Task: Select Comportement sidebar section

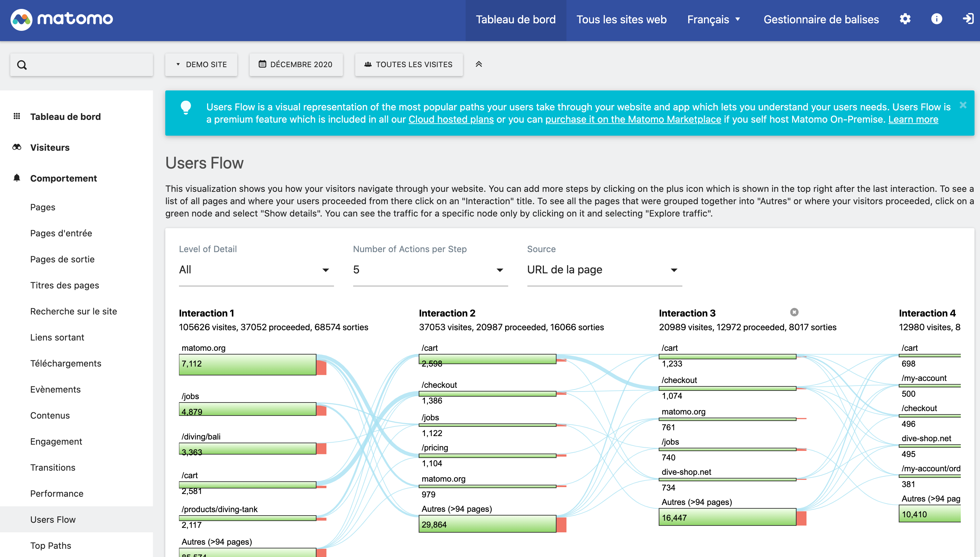Action: (x=64, y=178)
